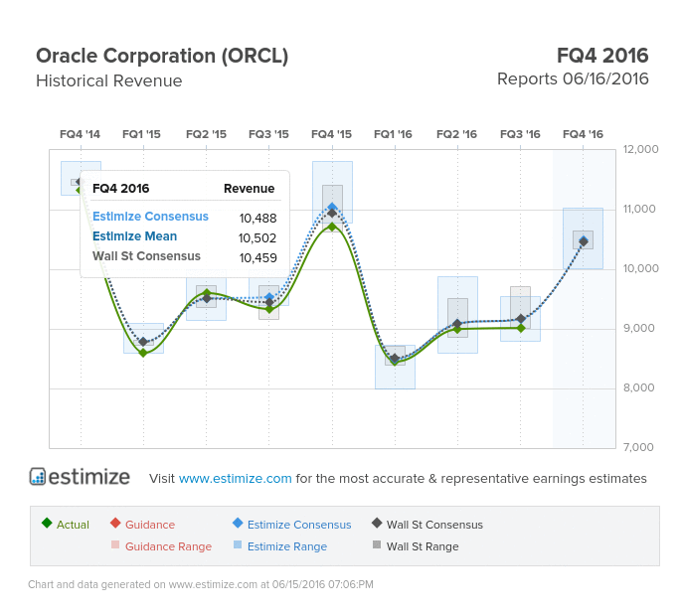Click the Wall St Consensus tooltip row label

point(146,256)
